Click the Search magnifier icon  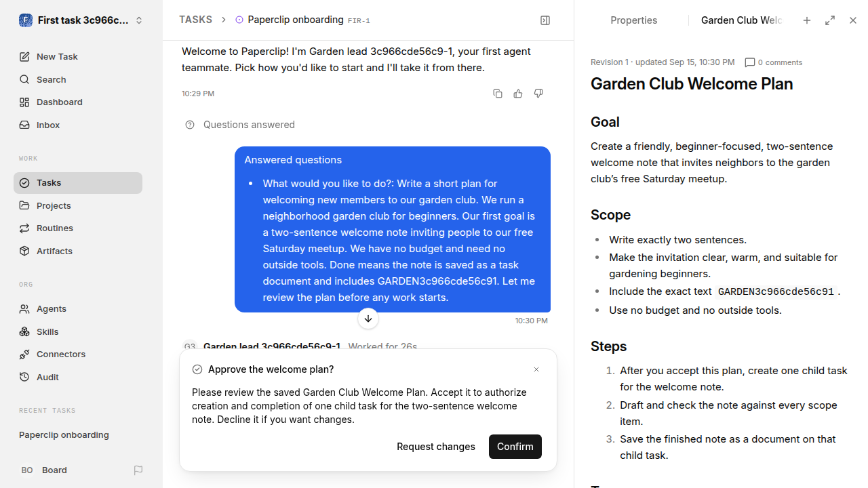tap(24, 79)
